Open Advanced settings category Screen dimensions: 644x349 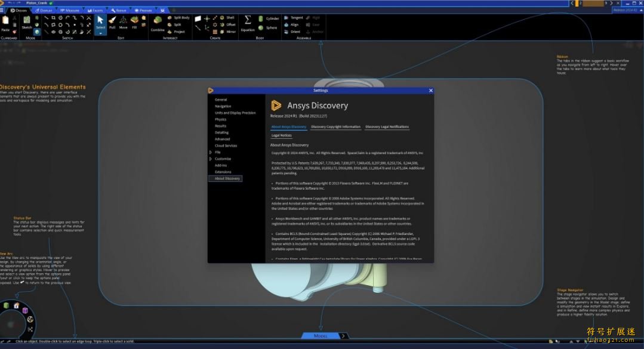[222, 139]
